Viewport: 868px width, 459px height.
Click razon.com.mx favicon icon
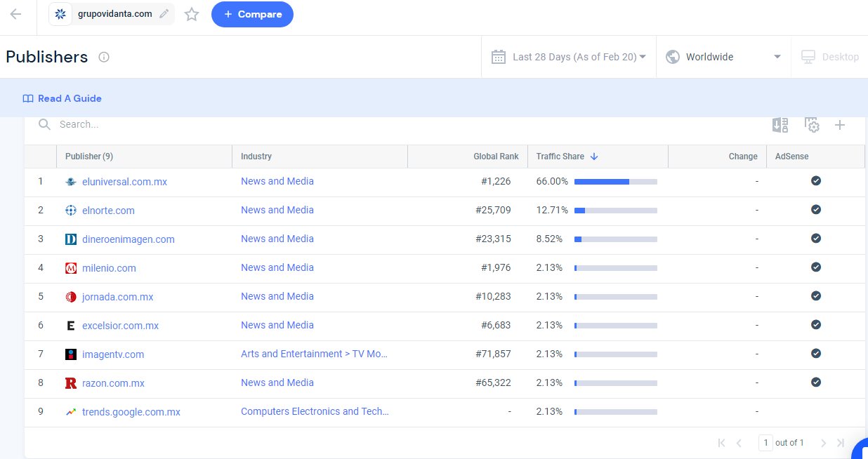click(x=70, y=383)
